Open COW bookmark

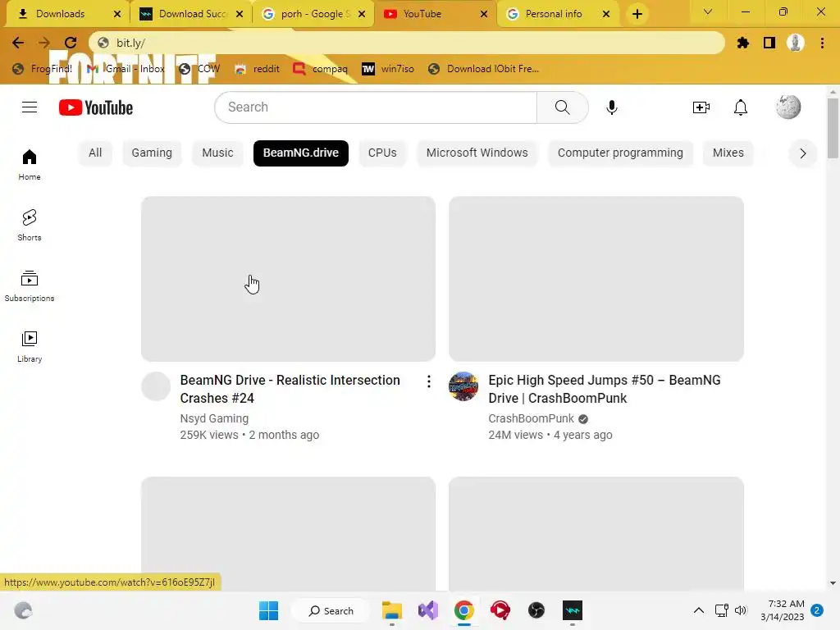(200, 69)
